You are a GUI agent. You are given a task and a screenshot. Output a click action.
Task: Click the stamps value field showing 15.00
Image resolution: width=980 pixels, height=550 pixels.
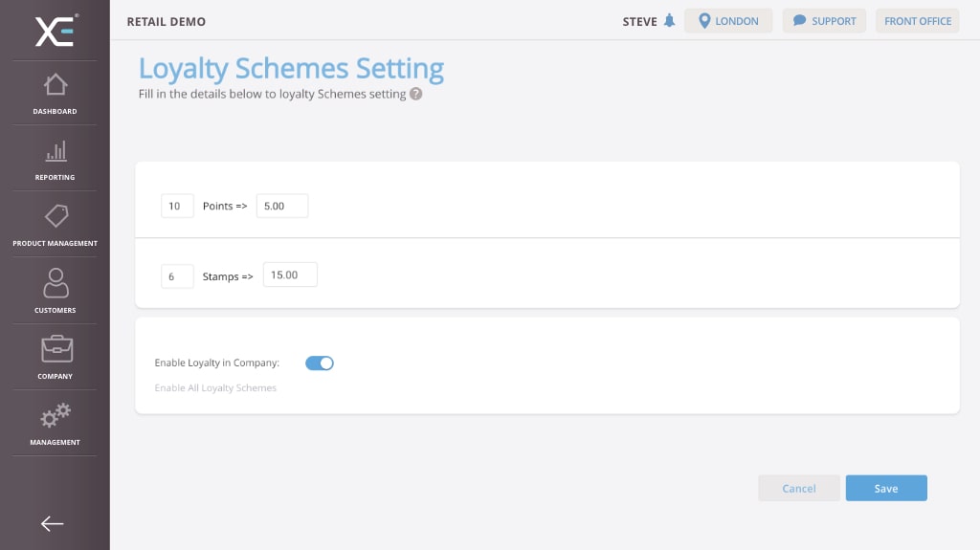tap(290, 275)
